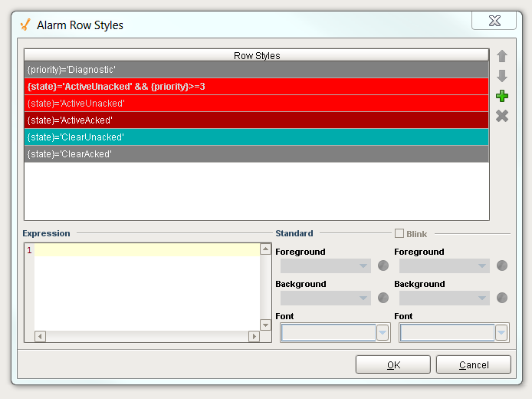Viewport: 532px width, 399px height.
Task: Select the {state}='ClearUnacked' teal row
Action: (x=256, y=137)
